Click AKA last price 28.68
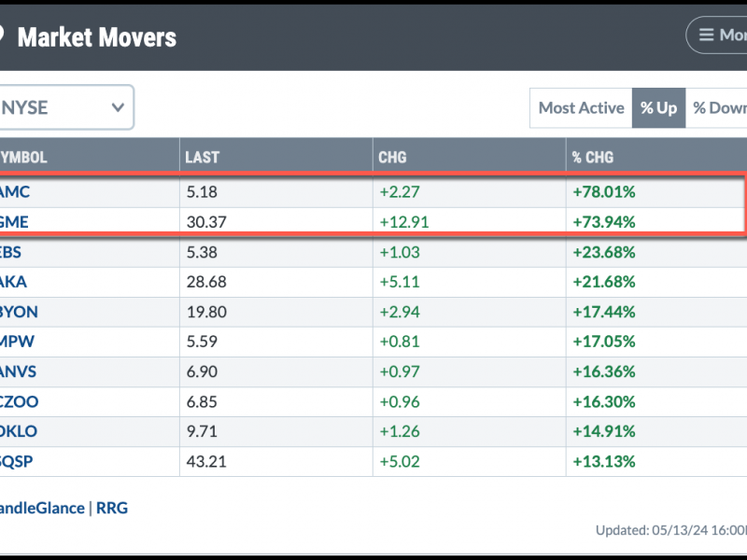The image size is (747, 560). (206, 282)
